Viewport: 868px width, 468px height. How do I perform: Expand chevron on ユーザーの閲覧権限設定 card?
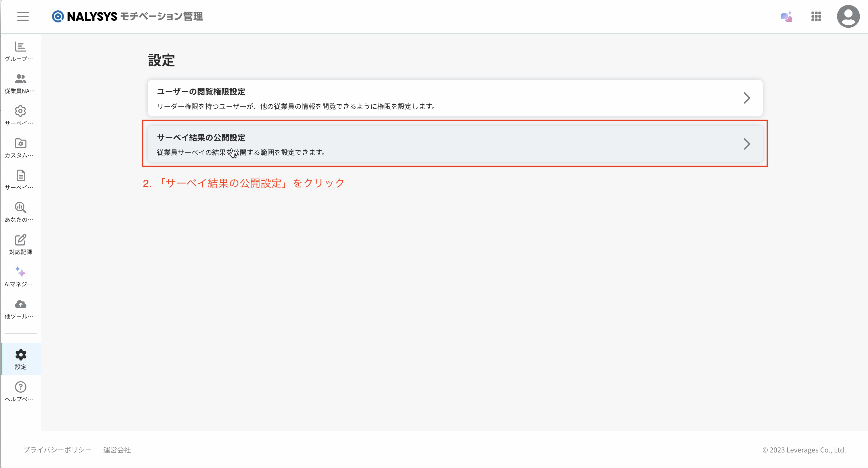tap(747, 98)
